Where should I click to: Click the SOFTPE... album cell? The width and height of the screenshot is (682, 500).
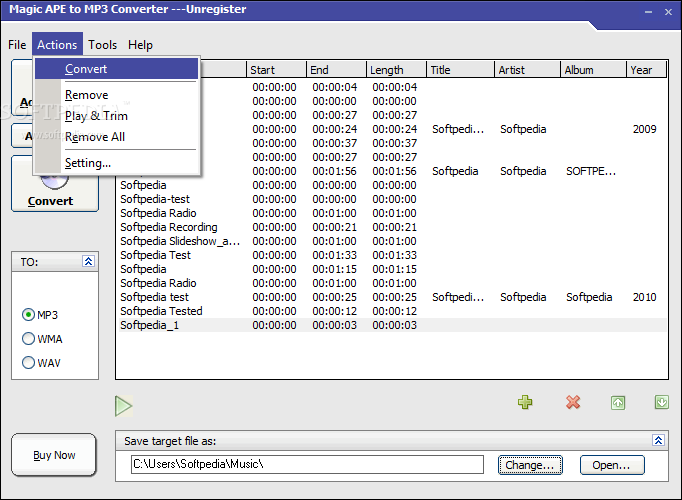coord(591,171)
